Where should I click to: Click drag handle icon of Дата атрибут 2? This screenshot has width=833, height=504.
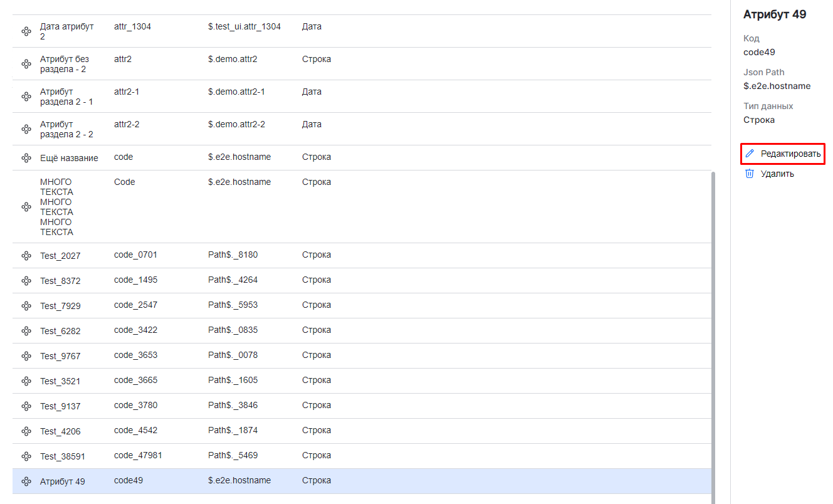[26, 31]
